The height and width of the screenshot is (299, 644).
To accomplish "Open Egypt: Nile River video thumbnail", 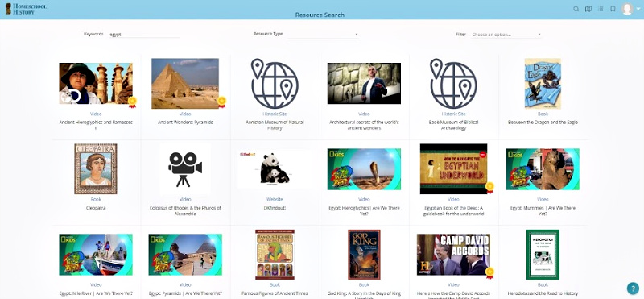I will tap(96, 255).
